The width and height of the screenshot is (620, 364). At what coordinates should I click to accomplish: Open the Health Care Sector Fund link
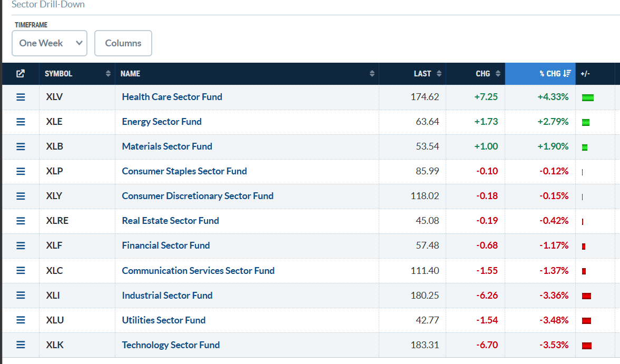(172, 97)
